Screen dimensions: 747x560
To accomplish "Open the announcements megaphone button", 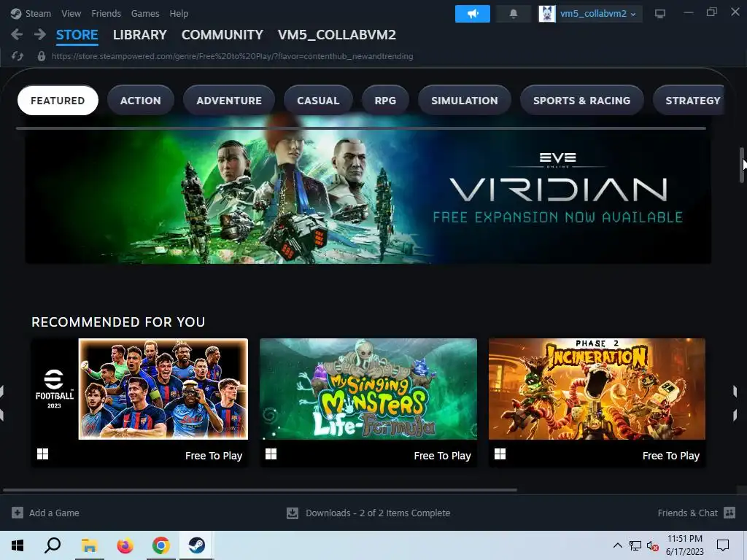I will click(472, 14).
